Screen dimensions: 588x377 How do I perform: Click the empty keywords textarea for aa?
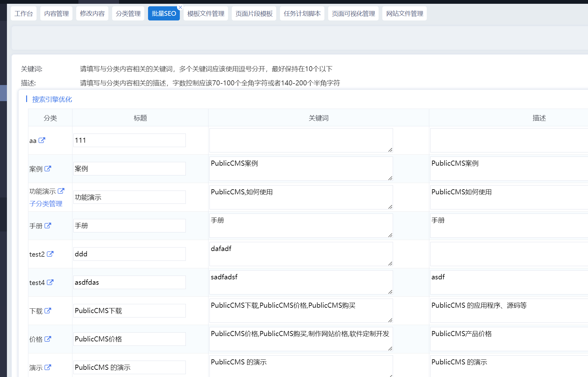(301, 140)
